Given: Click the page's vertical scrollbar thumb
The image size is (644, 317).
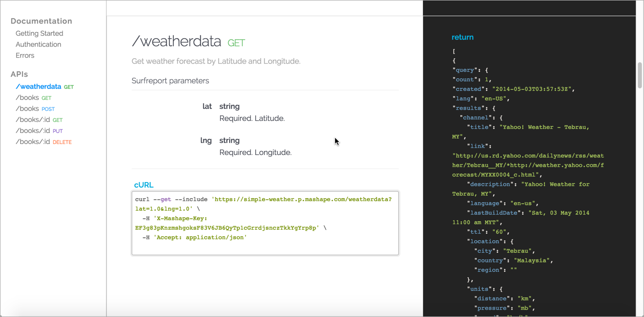Looking at the screenshot, I should pos(639,75).
